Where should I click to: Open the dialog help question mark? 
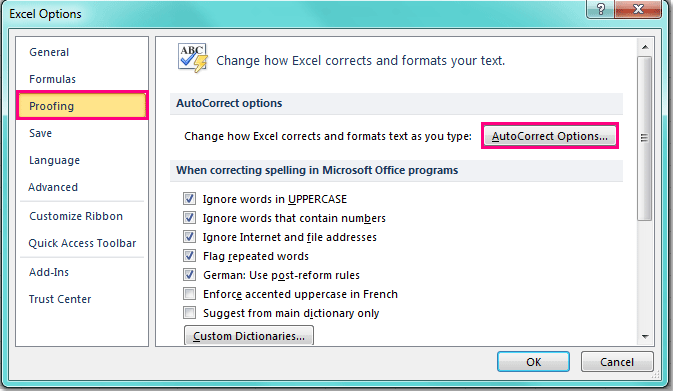601,9
